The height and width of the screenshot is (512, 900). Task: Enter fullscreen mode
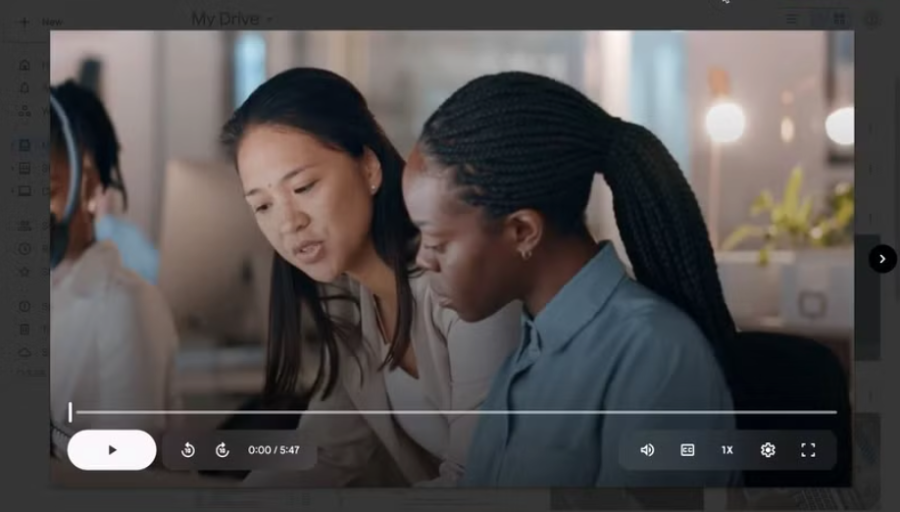[808, 450]
